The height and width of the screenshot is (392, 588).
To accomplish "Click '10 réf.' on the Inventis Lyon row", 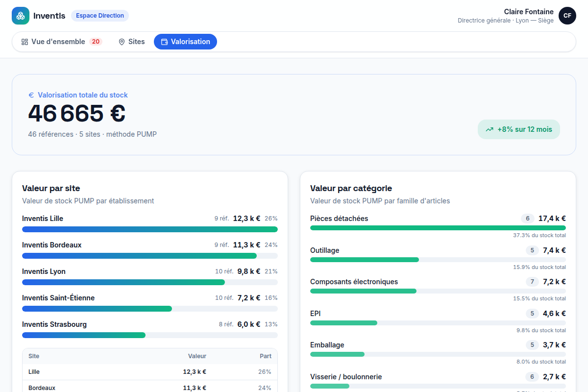I will (x=224, y=271).
